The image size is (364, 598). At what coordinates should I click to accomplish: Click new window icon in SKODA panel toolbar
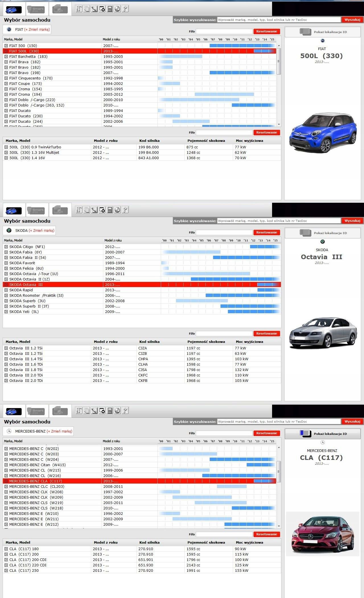pyautogui.click(x=102, y=210)
